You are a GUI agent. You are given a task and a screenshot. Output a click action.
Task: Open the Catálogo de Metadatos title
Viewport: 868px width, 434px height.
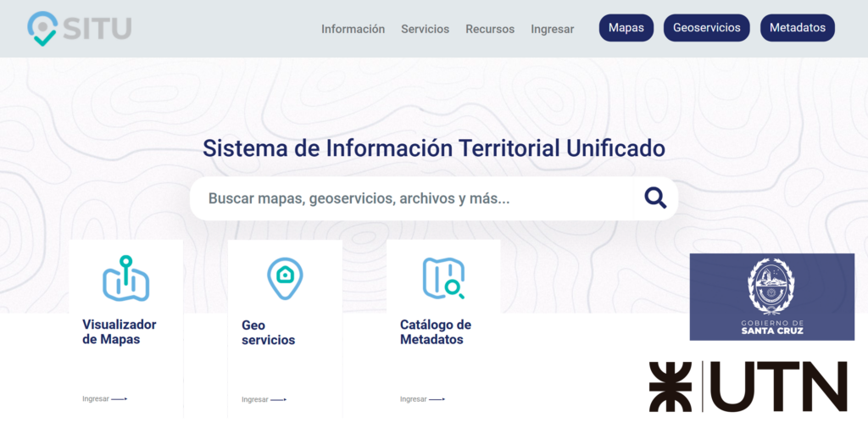click(436, 332)
